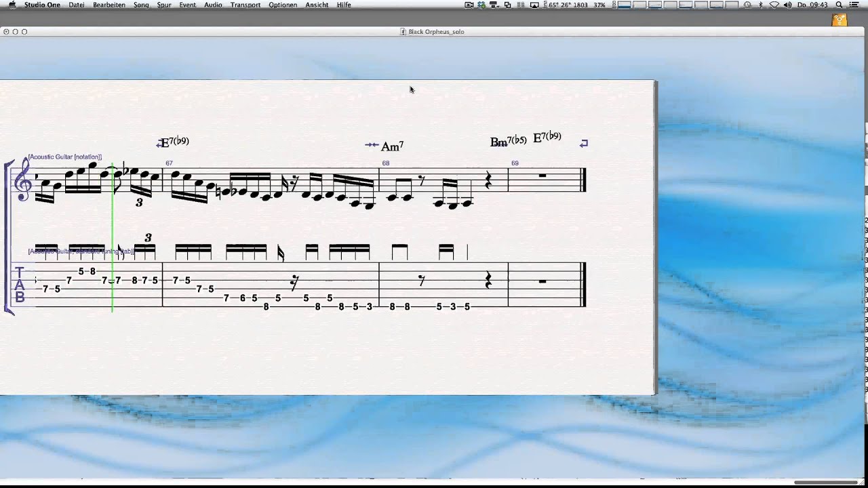Screen dimensions: 868x488
Task: Click the AirPlay display icon in menu bar
Action: pos(534,5)
